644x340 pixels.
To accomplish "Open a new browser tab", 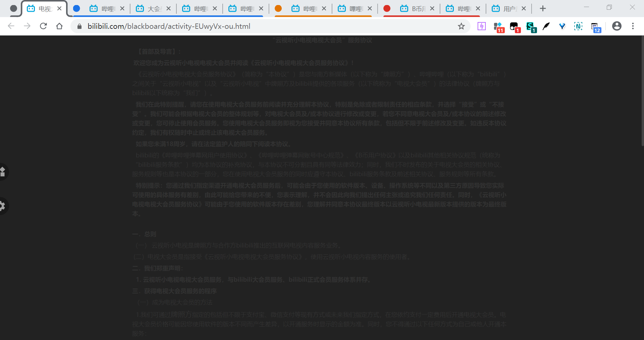I will (543, 8).
